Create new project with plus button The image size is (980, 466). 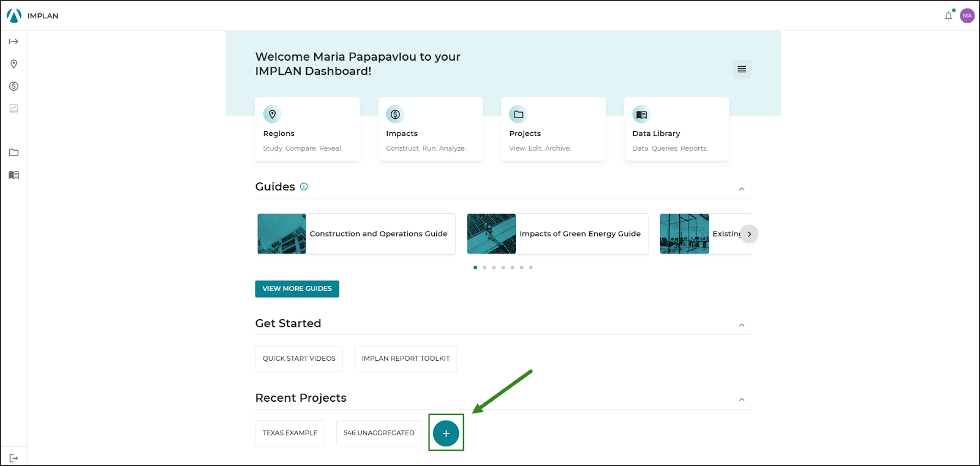(x=446, y=433)
